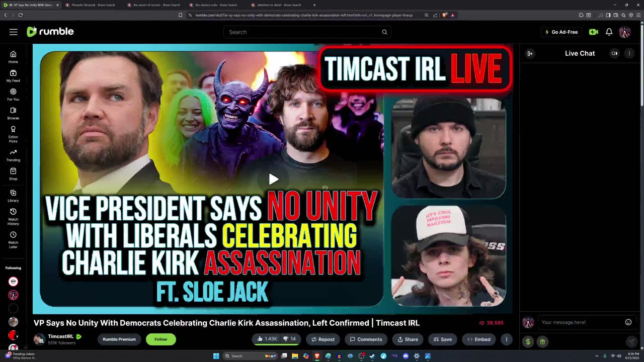Image resolution: width=644 pixels, height=362 pixels.
Task: Open Windows Start menu
Action: pyautogui.click(x=216, y=356)
